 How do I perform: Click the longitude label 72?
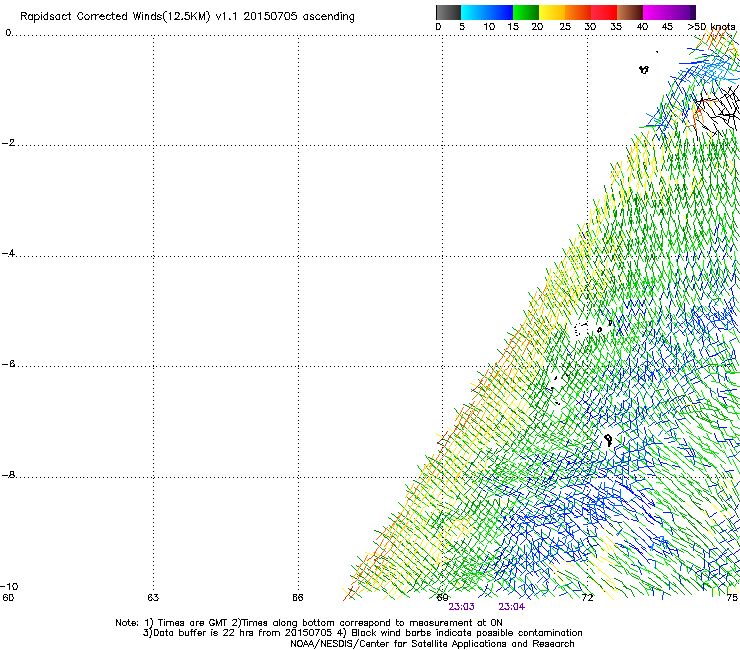pyautogui.click(x=587, y=598)
